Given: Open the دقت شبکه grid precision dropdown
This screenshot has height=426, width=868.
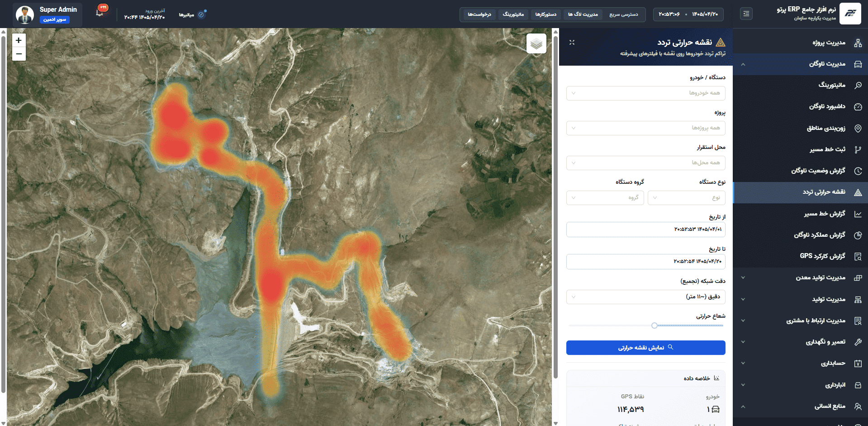Looking at the screenshot, I should [645, 297].
